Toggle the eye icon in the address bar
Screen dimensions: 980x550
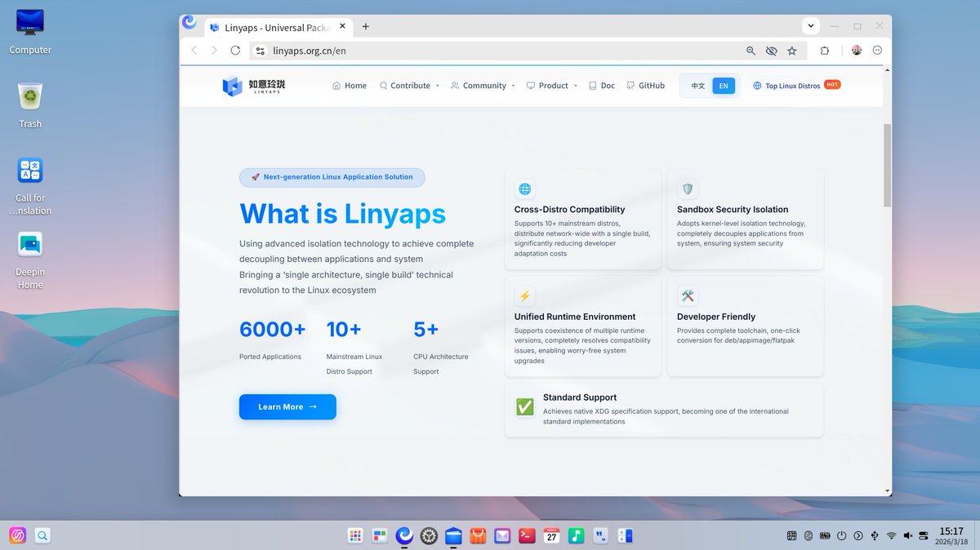tap(771, 51)
